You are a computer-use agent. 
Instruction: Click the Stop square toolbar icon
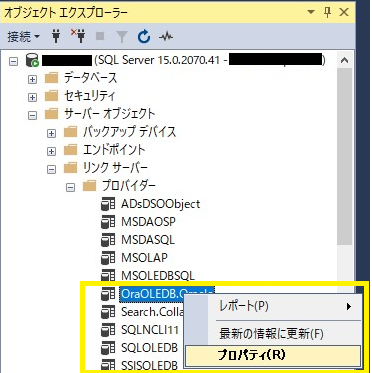[100, 37]
